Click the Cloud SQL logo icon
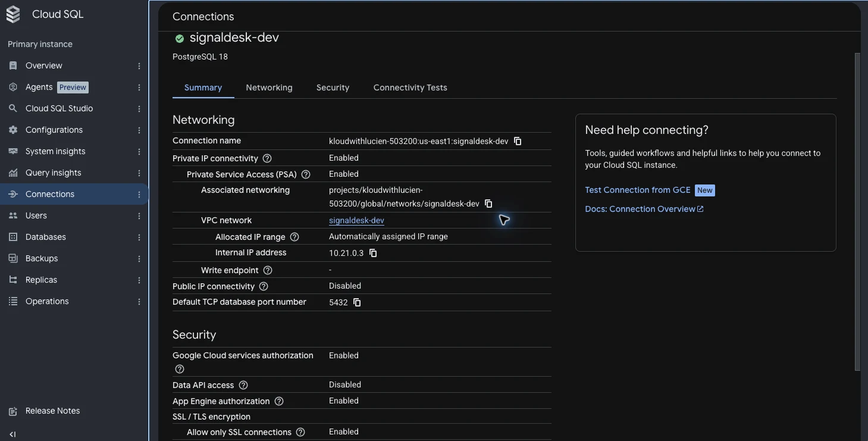 click(13, 14)
